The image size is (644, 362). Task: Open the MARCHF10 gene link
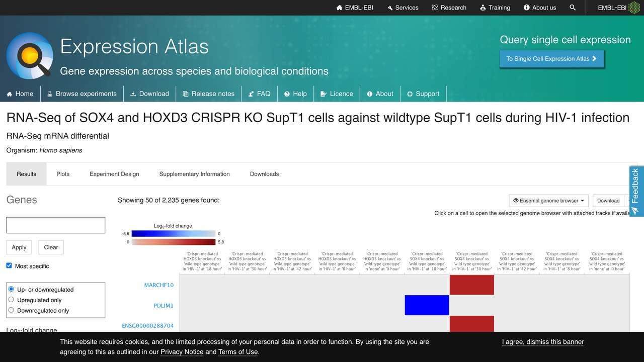click(159, 285)
